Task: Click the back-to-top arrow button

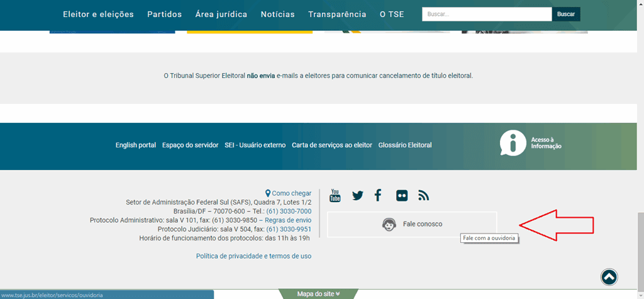Action: (x=609, y=277)
